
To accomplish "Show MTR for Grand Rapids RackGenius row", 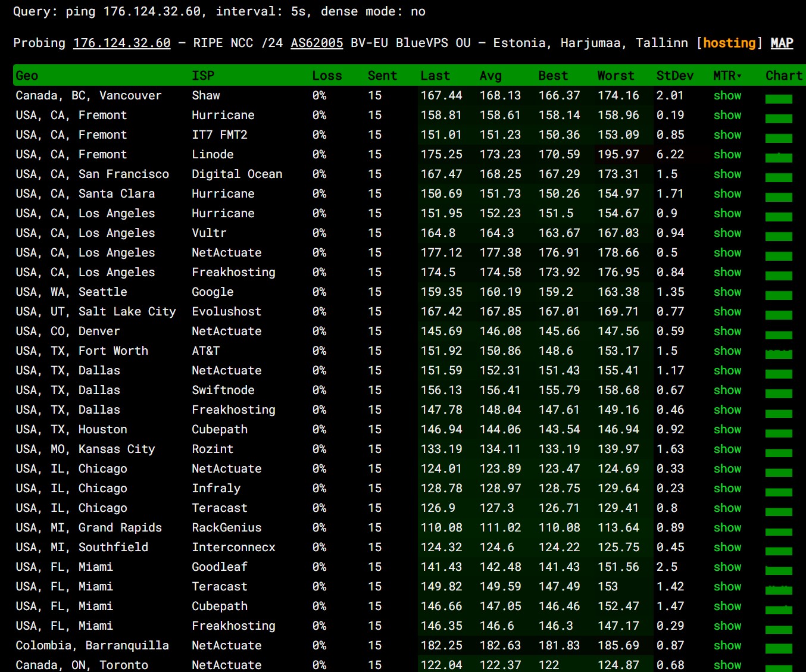I will tap(727, 527).
